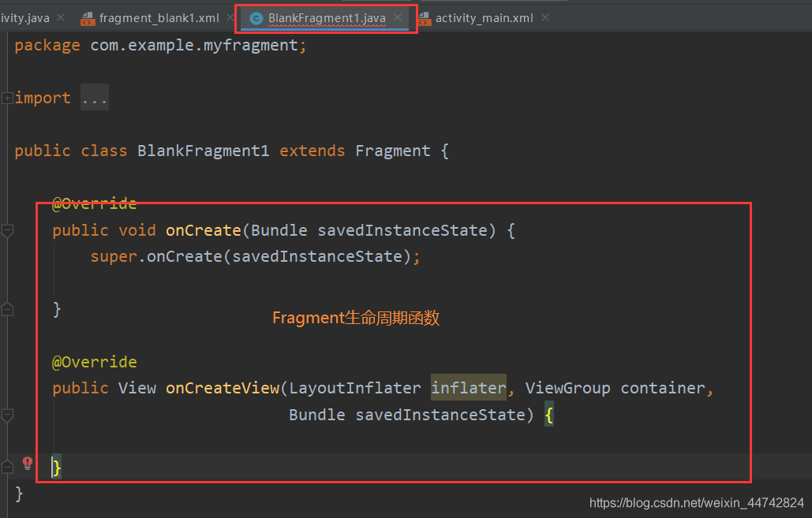Click the activity_main.xml file type icon

424,19
